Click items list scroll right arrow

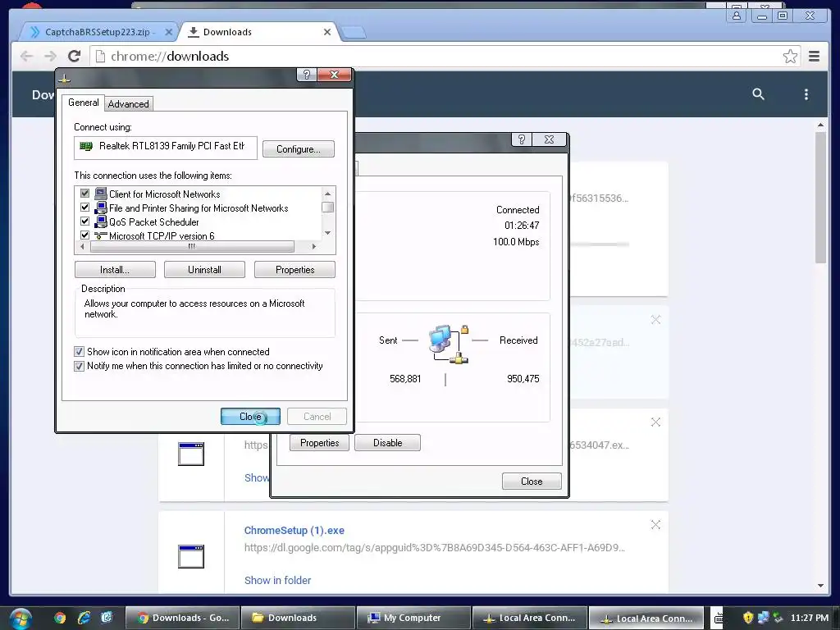pyautogui.click(x=314, y=246)
